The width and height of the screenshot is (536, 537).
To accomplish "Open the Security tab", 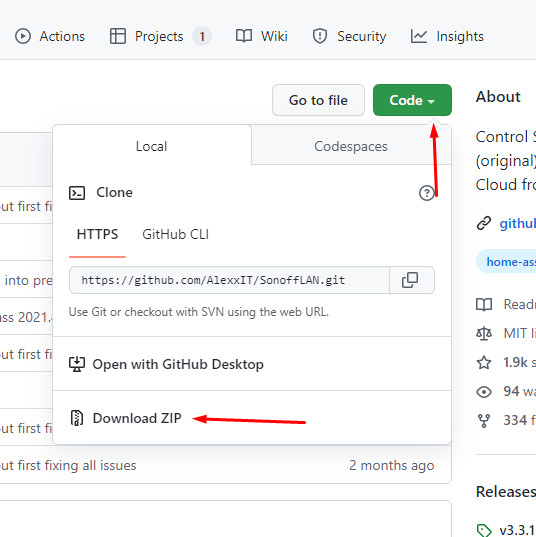I will tap(349, 36).
